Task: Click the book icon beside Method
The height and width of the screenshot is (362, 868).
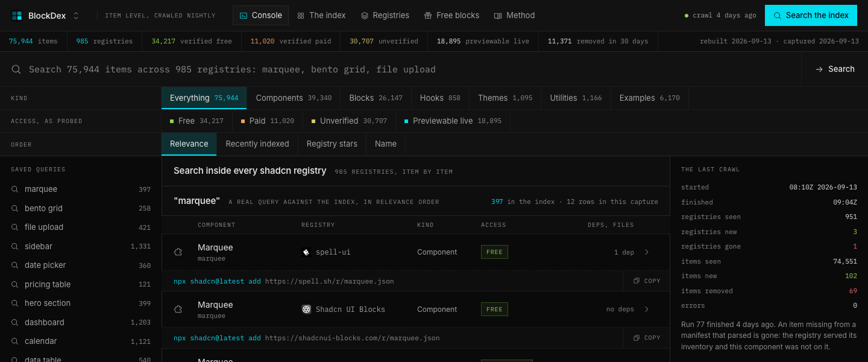Action: point(498,16)
